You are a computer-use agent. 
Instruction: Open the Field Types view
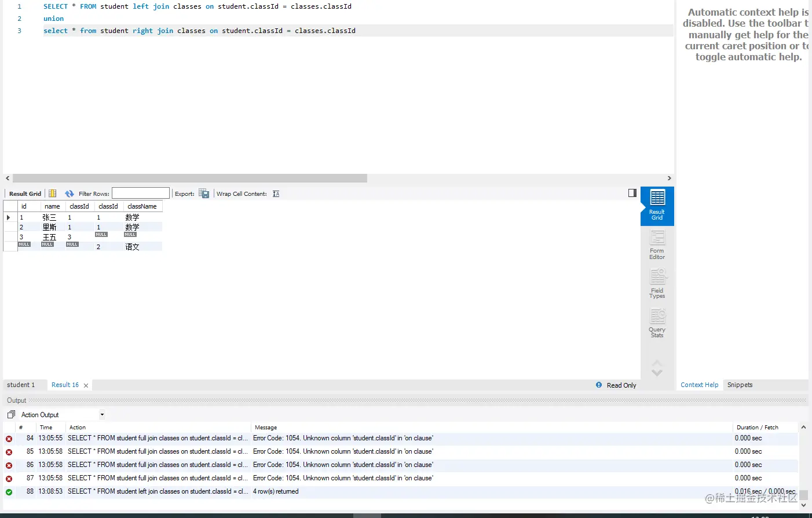click(657, 284)
